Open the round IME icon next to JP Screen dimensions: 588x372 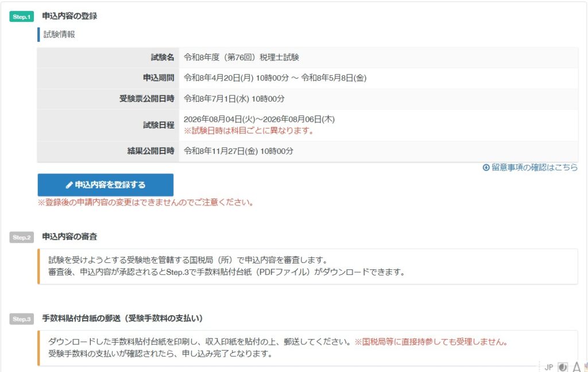(563, 367)
